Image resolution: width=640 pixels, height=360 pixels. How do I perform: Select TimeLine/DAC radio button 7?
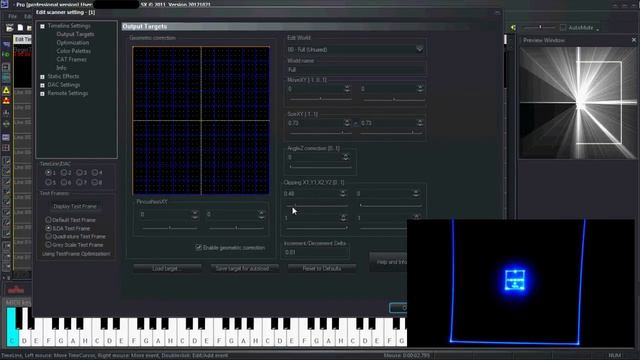[x=79, y=182]
